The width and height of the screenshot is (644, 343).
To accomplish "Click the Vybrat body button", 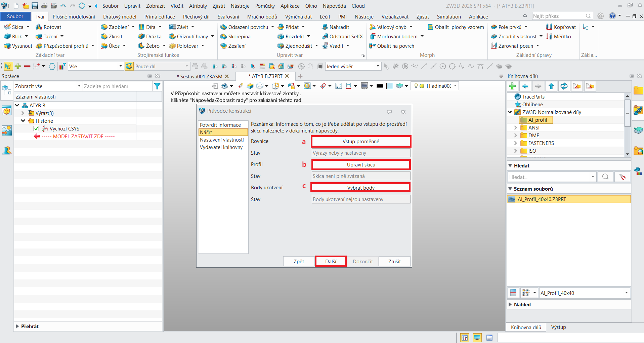I will tap(361, 188).
